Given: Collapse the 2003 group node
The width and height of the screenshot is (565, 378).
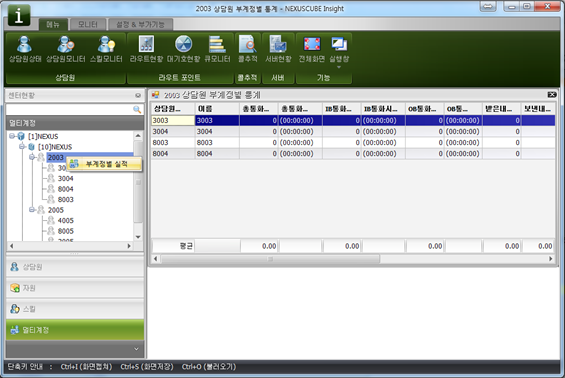Looking at the screenshot, I should [x=32, y=157].
